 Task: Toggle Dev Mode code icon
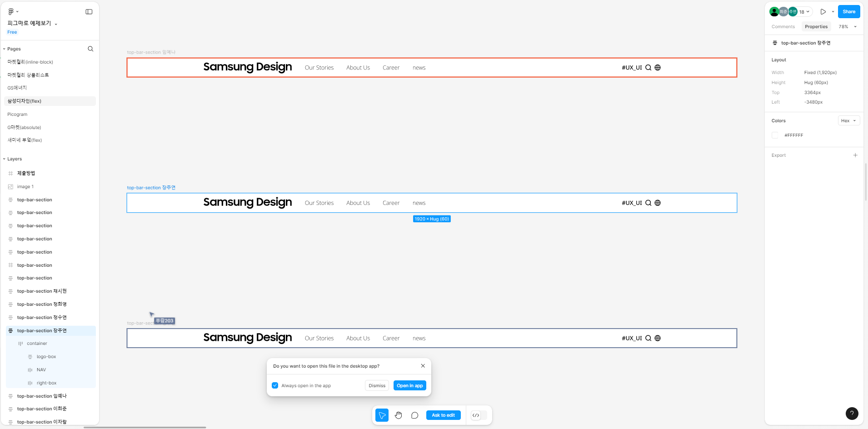click(476, 415)
